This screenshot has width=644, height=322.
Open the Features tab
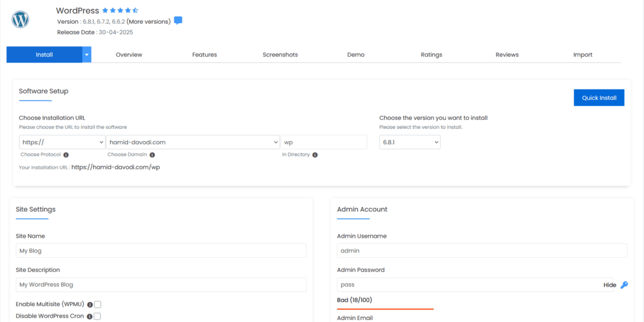click(205, 55)
